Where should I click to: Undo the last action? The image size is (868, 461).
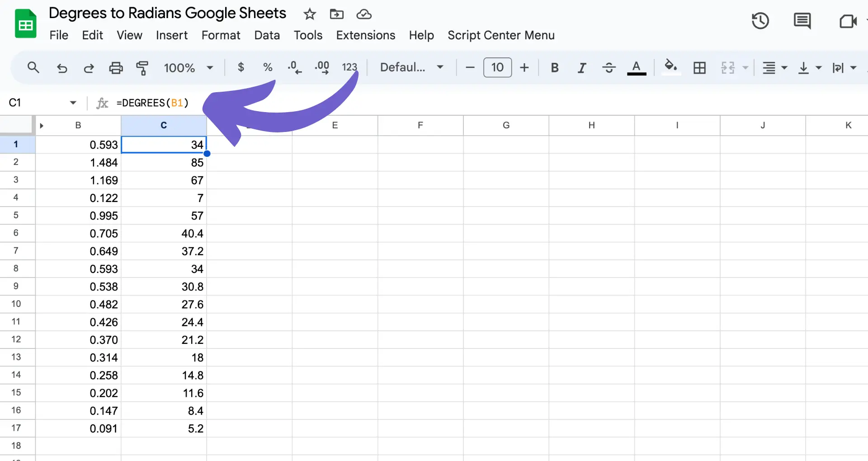pos(62,68)
